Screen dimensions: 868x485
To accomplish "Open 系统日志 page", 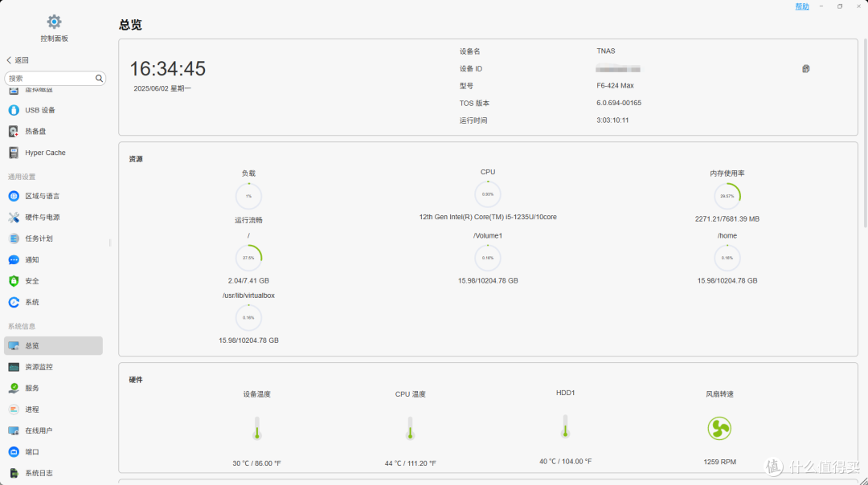I will [x=53, y=474].
